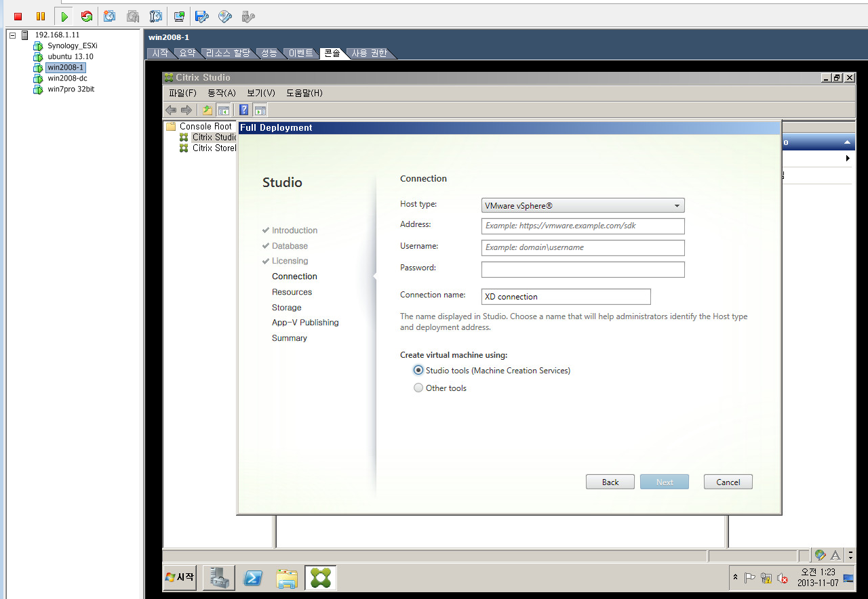Select the Other tools radio button
The height and width of the screenshot is (599, 868).
click(x=418, y=388)
